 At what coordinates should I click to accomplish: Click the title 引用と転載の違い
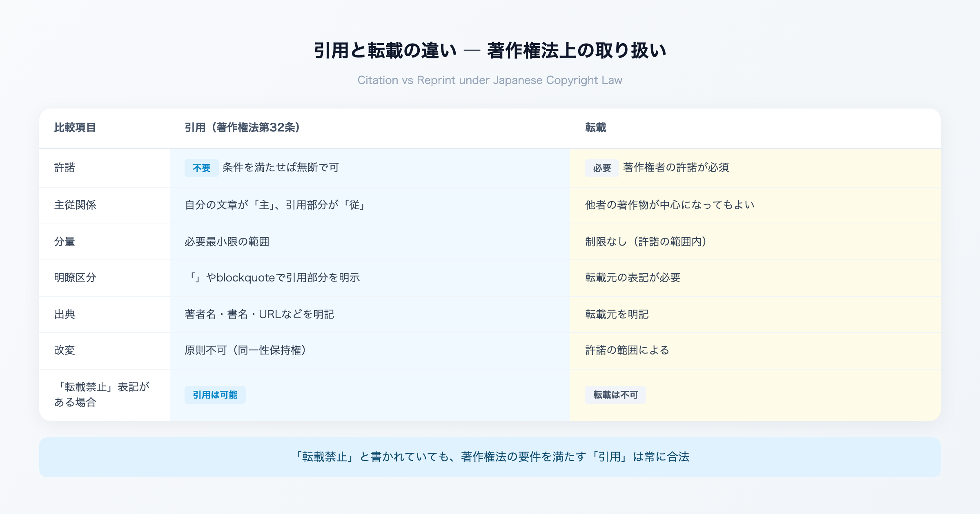[x=385, y=51]
